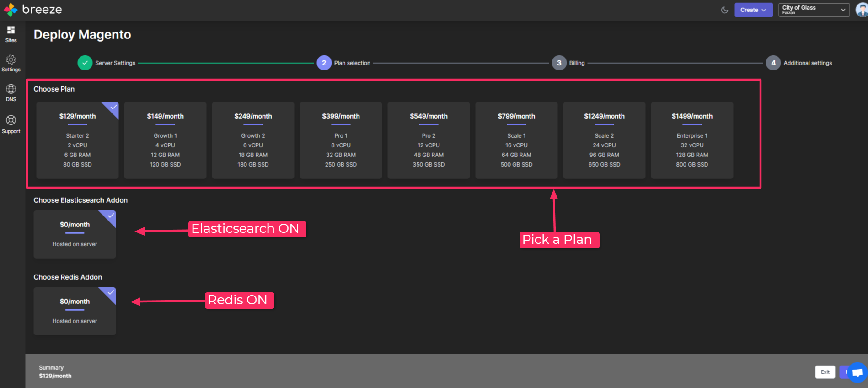Click the Choose Elasticsearch Addon heading
868x388 pixels.
(80, 200)
